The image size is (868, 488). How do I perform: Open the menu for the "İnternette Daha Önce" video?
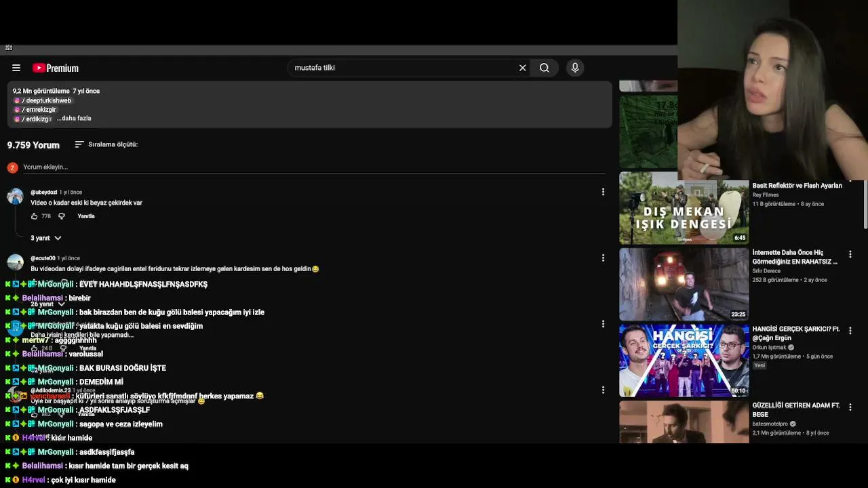tap(850, 255)
